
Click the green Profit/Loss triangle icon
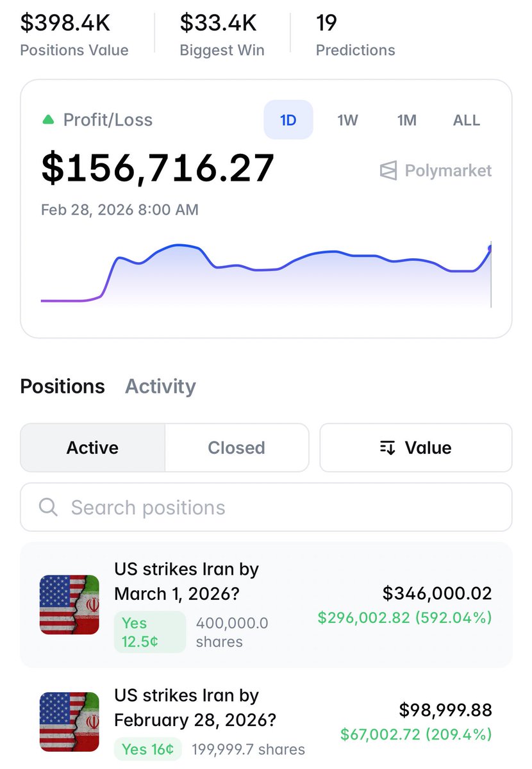click(48, 120)
